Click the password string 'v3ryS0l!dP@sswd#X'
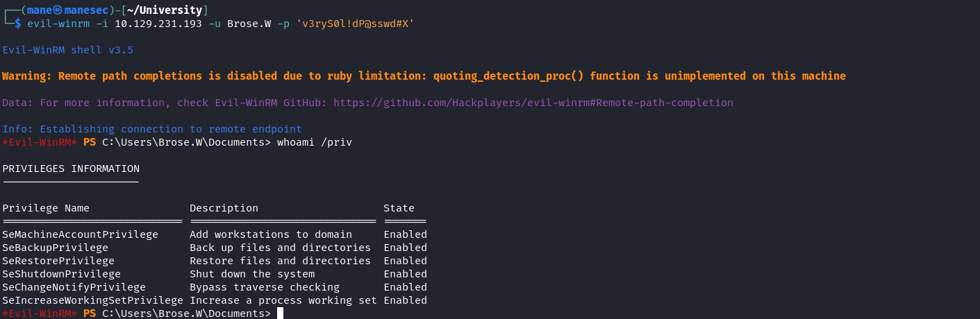Screen dimensions: 980x319 pyautogui.click(x=355, y=24)
